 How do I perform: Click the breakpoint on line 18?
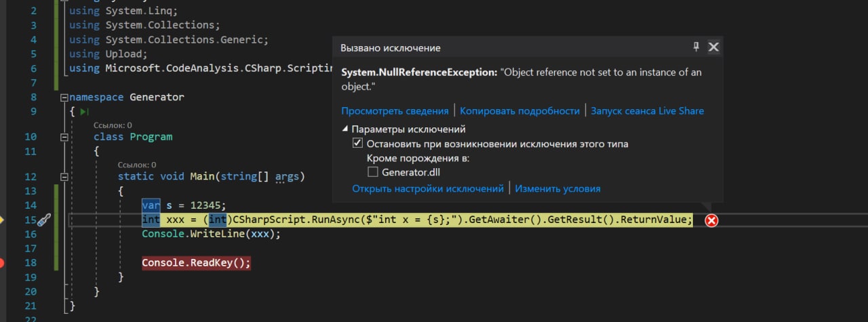pos(1,262)
